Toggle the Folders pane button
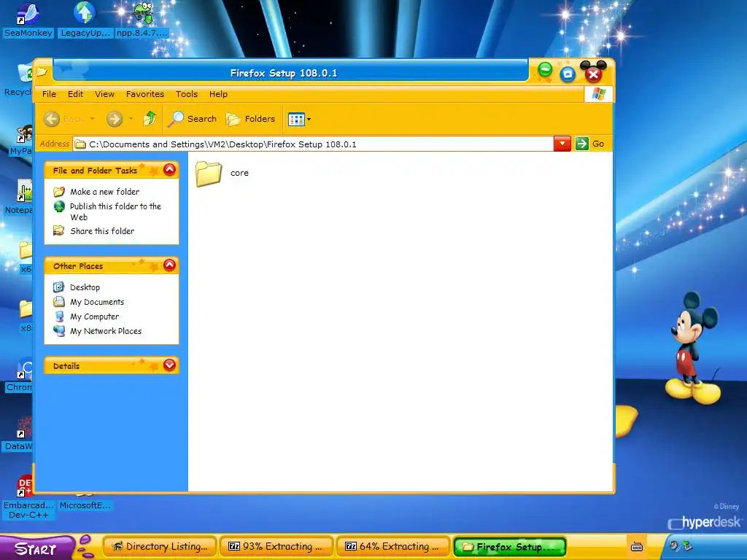 251,119
